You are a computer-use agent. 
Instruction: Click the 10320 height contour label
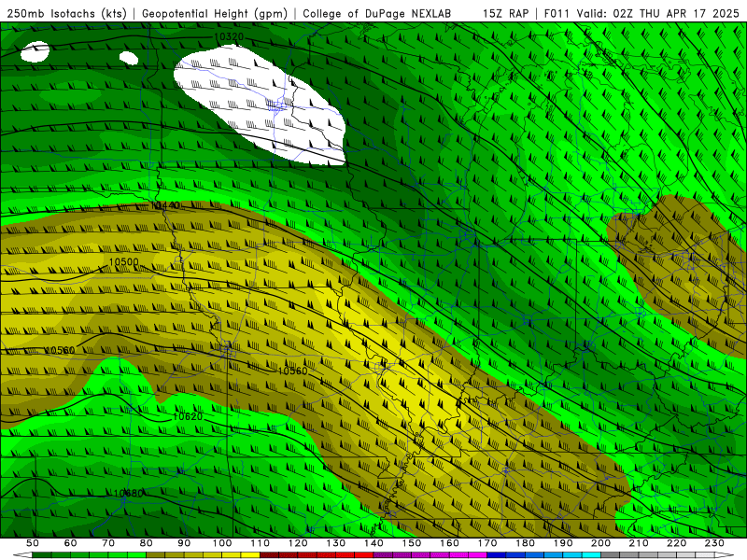click(229, 36)
